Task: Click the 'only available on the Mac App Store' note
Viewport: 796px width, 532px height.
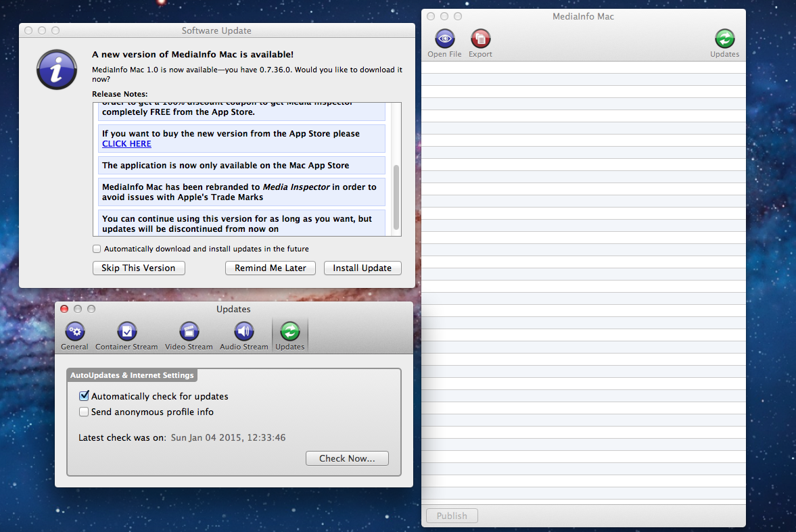Action: 241,166
